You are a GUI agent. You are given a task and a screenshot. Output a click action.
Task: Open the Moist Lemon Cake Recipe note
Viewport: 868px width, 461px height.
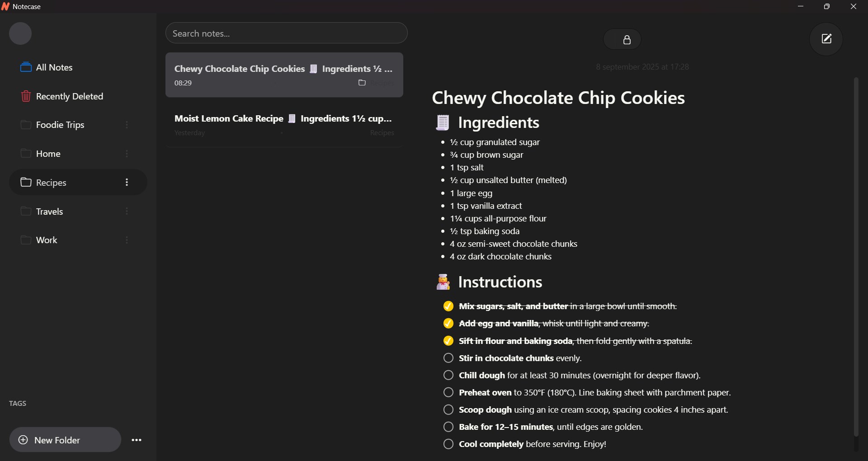[284, 125]
